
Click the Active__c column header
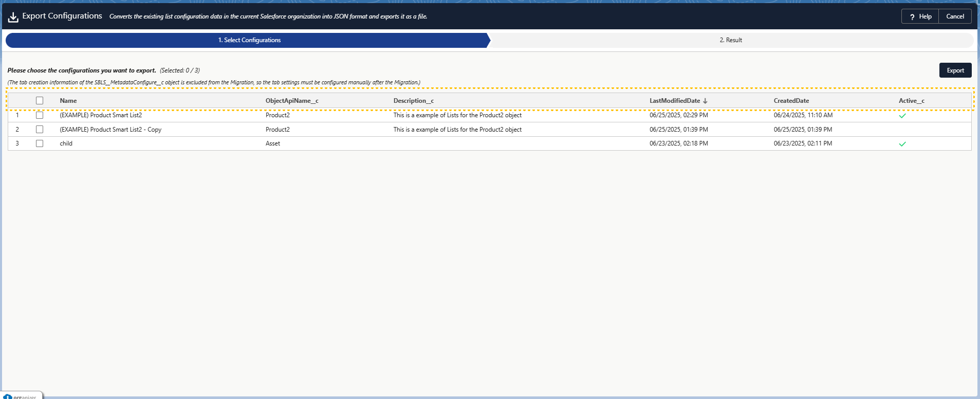point(911,101)
